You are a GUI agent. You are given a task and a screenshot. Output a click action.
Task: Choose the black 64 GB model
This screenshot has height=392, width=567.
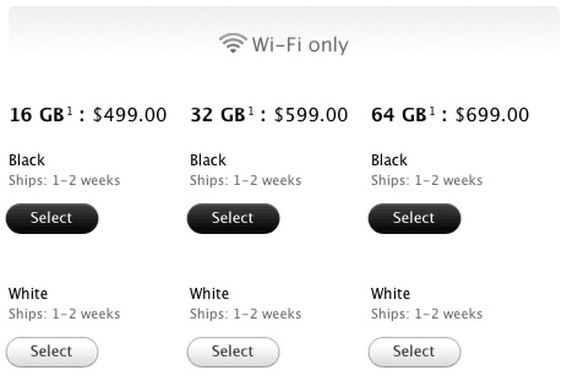pos(414,218)
